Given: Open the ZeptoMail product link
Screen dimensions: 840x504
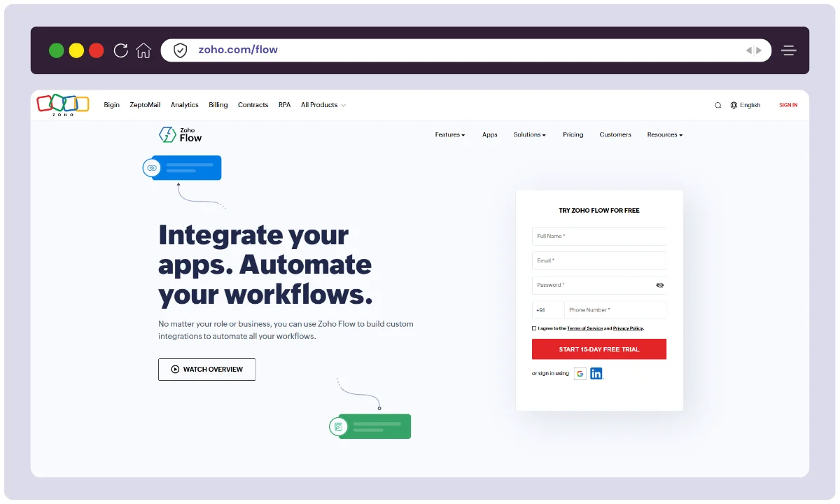Looking at the screenshot, I should pyautogui.click(x=145, y=105).
